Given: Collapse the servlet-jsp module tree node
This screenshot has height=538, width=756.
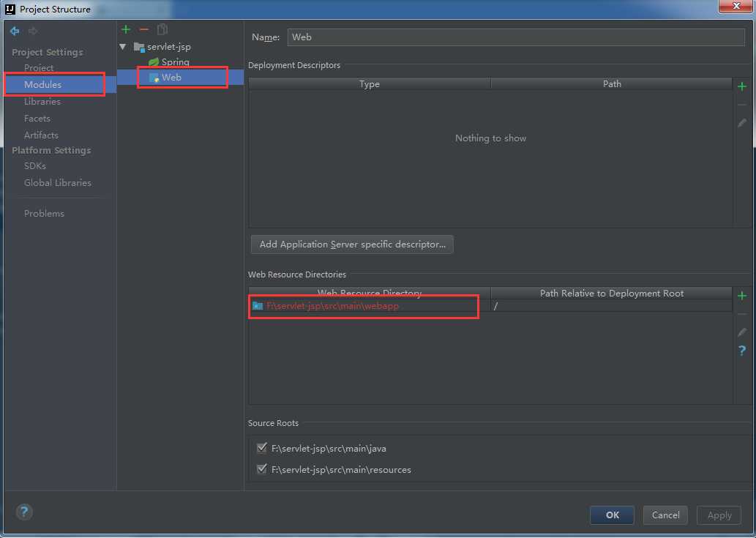Looking at the screenshot, I should (123, 47).
